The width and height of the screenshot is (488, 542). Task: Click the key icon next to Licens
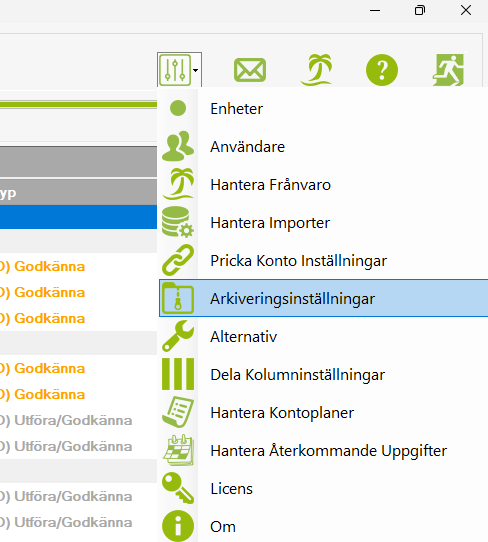pos(178,488)
